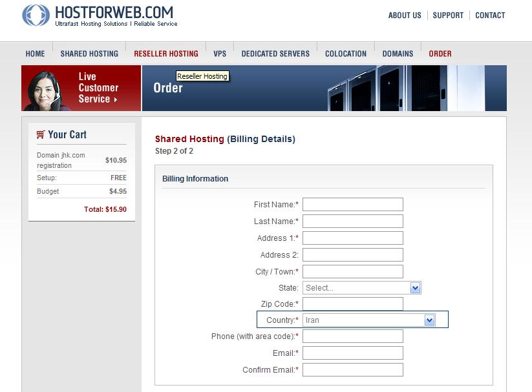Click into the Last Name field
Image resolution: width=532 pixels, height=392 pixels.
[x=353, y=221]
